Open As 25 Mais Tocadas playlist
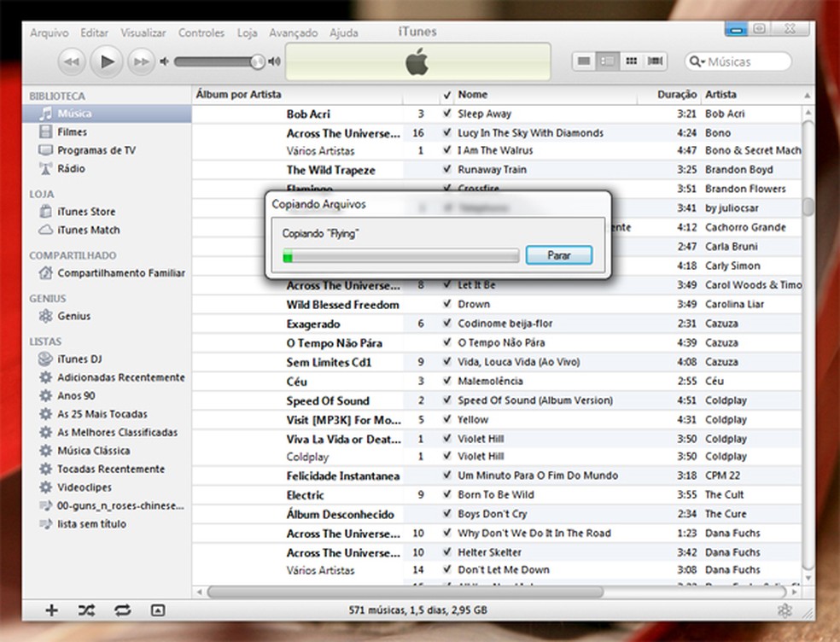The width and height of the screenshot is (840, 642). (107, 414)
